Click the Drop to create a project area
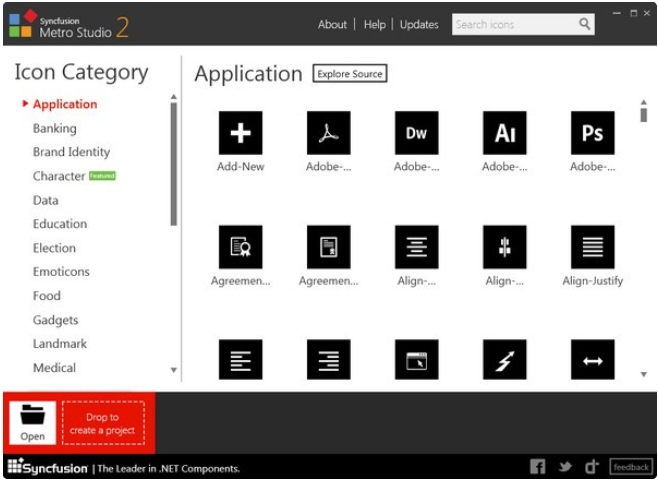The height and width of the screenshot is (481, 658). coord(103,423)
